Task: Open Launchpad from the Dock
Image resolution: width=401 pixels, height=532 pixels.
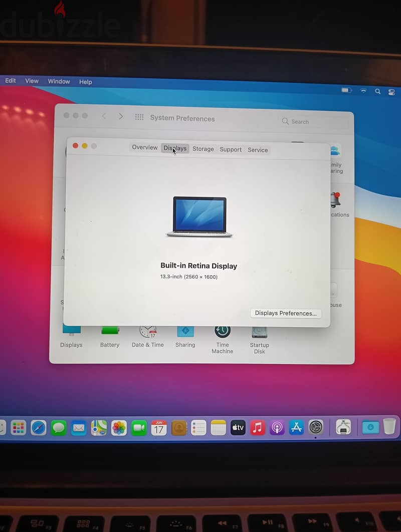Action: [19, 427]
